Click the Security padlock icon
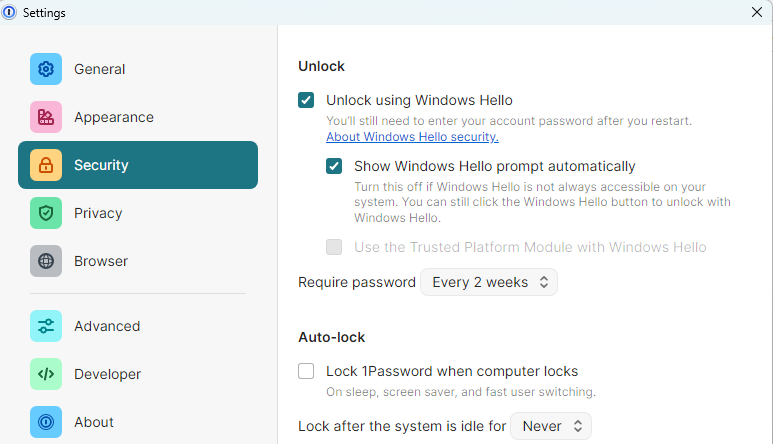773x444 pixels. 46,165
